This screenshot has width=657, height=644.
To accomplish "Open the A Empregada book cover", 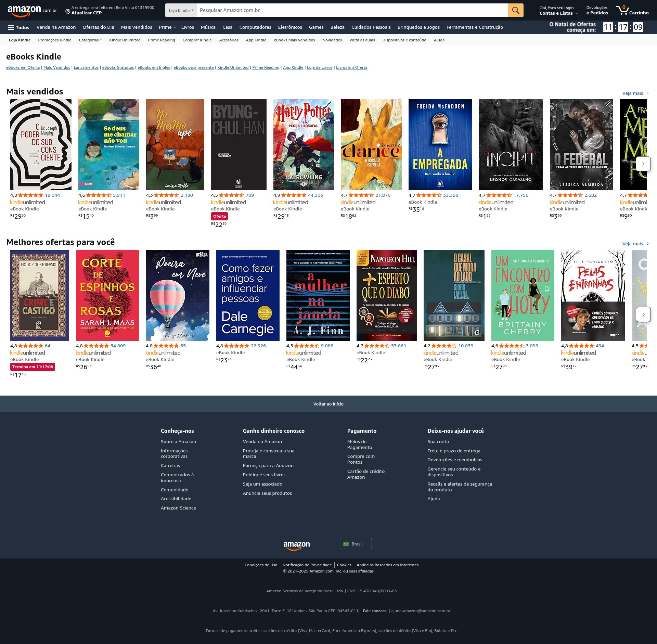I will [440, 145].
